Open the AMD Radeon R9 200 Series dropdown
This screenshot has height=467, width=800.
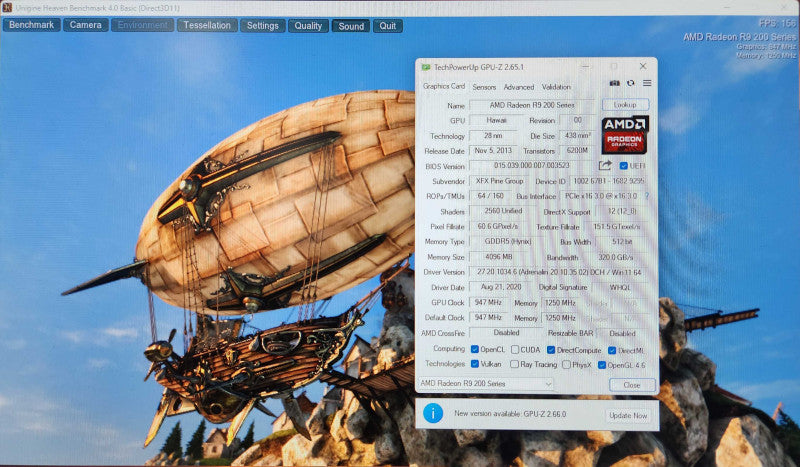pyautogui.click(x=486, y=383)
